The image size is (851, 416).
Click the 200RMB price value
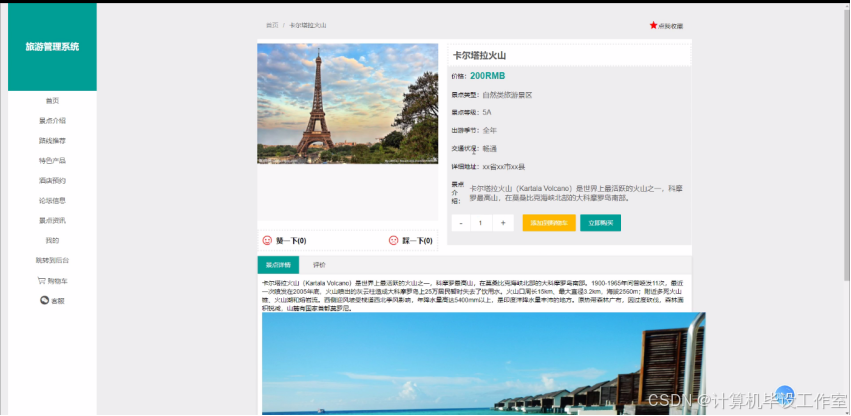[x=487, y=76]
